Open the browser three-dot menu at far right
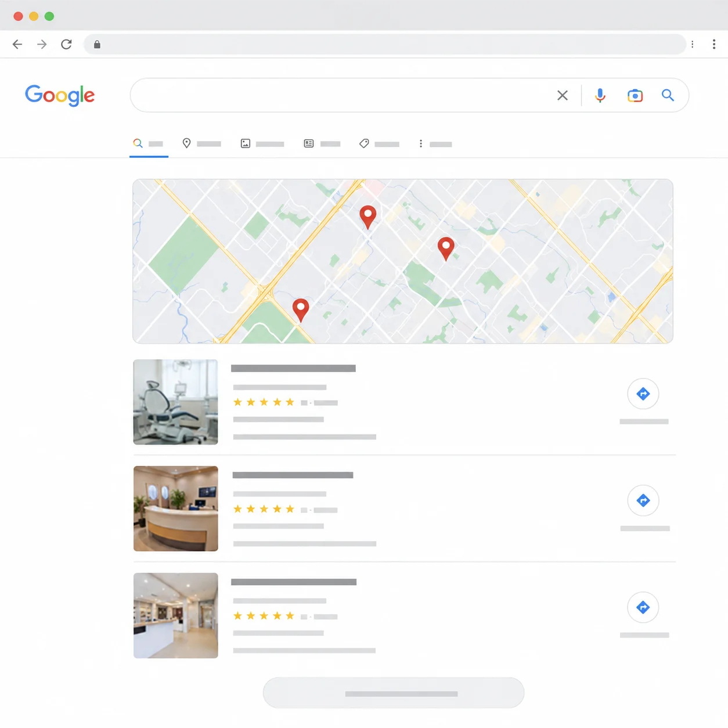The height and width of the screenshot is (728, 728). pos(714,44)
